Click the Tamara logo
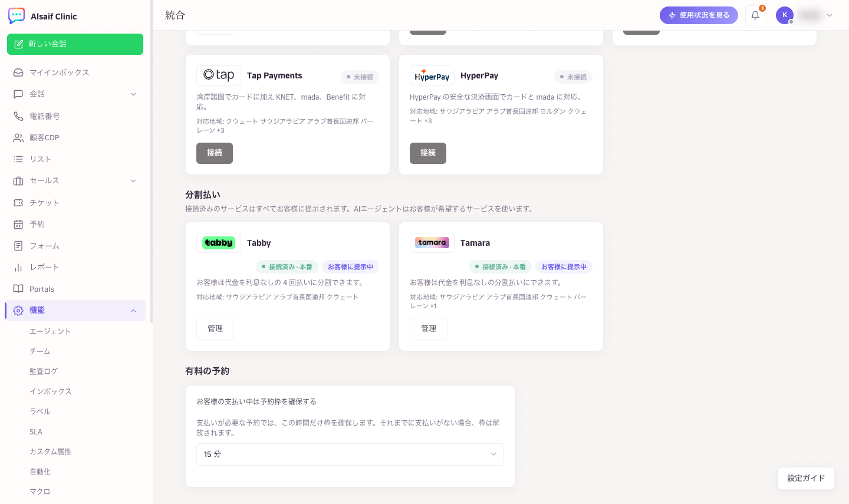The image size is (849, 504). [x=432, y=243]
